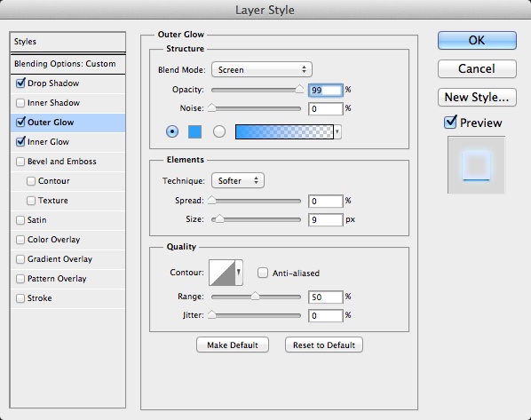531x420 pixels.
Task: Select the gradient glow radio button
Action: point(219,131)
